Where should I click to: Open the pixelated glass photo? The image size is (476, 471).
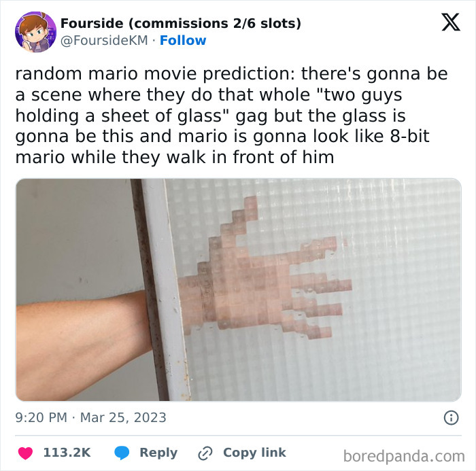click(x=238, y=290)
